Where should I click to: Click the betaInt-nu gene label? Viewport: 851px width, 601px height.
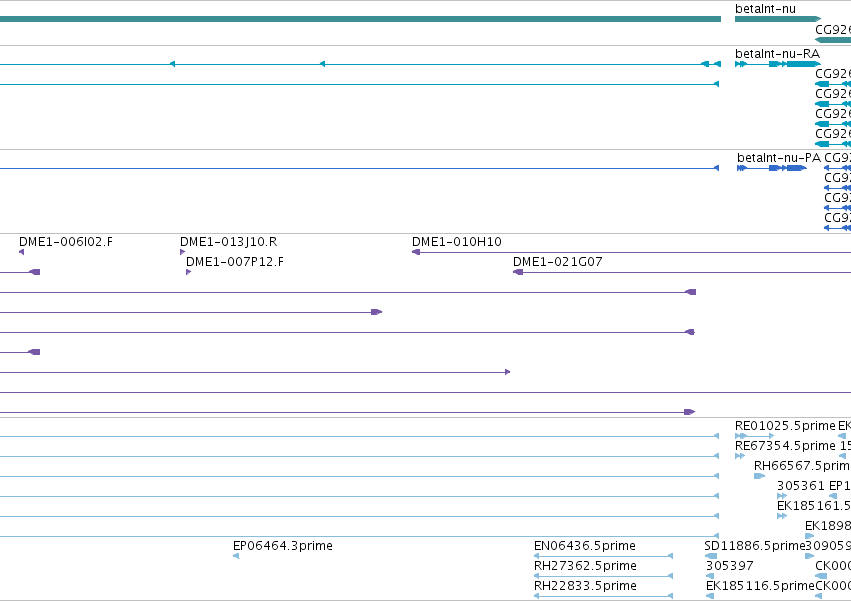click(x=765, y=9)
